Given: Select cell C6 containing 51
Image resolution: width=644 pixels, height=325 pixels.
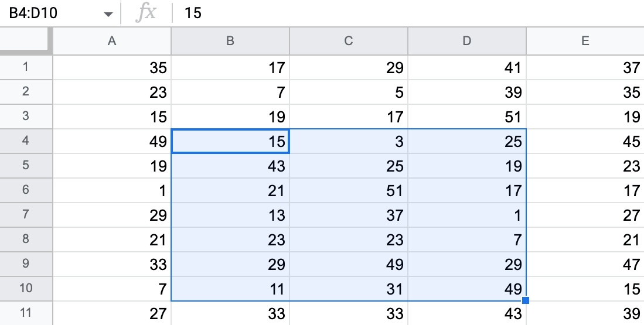Looking at the screenshot, I should 348,190.
